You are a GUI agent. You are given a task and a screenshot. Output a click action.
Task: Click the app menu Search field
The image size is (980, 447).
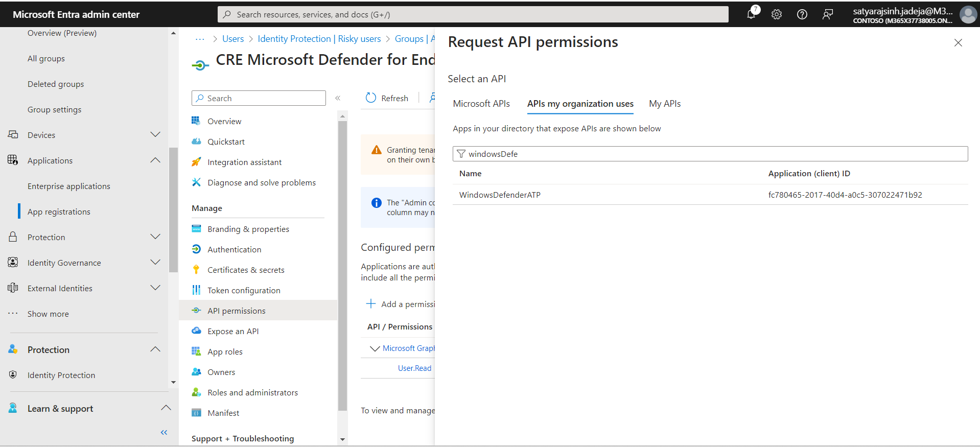[x=259, y=98]
